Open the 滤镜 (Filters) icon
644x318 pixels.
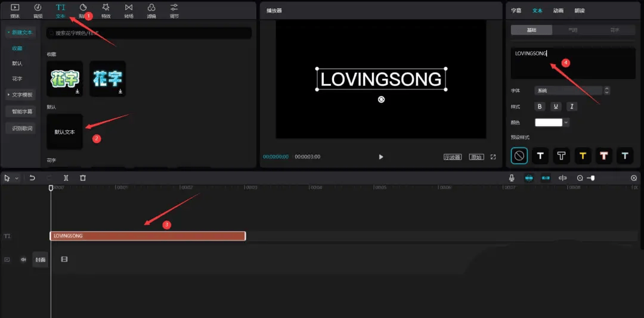151,9
